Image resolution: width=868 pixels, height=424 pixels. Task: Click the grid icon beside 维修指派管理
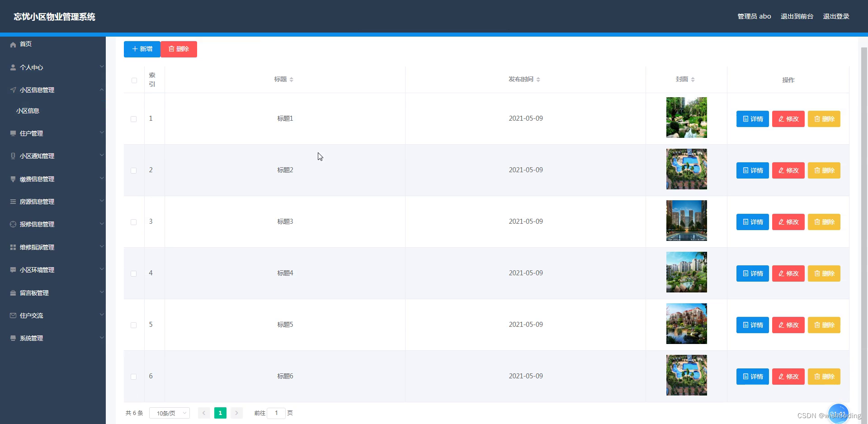click(x=13, y=247)
